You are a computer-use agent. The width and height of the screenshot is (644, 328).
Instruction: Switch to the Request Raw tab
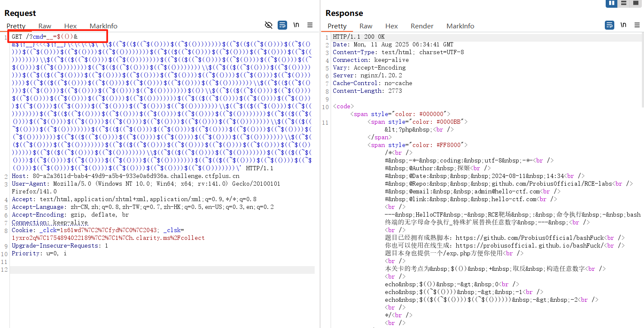coord(45,26)
